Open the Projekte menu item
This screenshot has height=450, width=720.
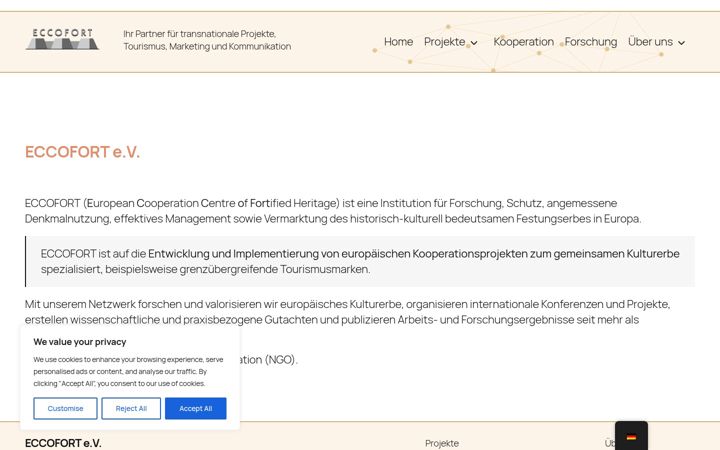444,42
